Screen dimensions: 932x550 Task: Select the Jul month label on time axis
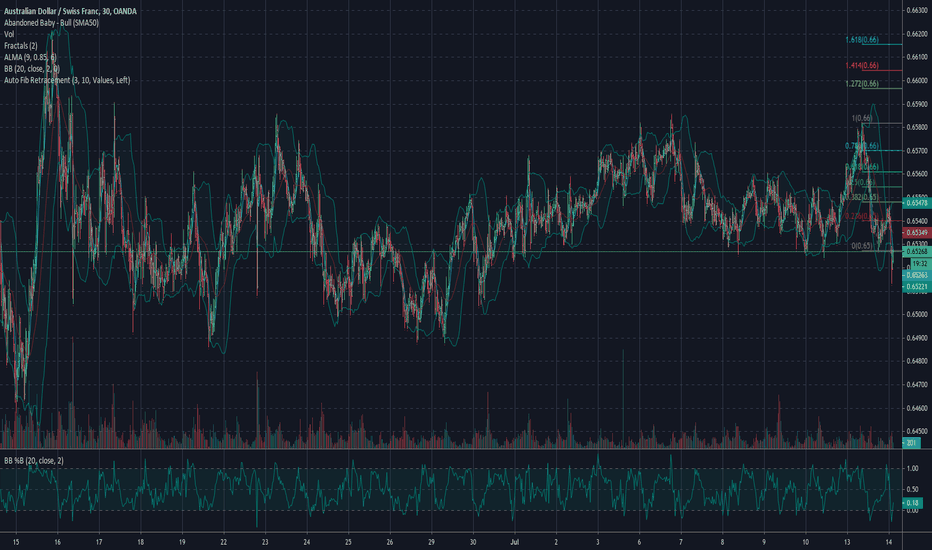tap(515, 542)
